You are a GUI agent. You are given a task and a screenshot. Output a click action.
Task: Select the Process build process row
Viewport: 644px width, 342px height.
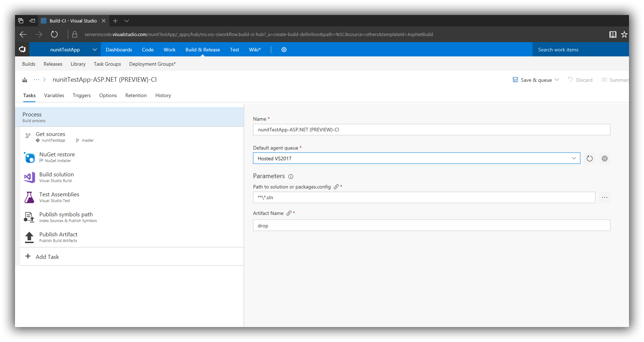[129, 117]
